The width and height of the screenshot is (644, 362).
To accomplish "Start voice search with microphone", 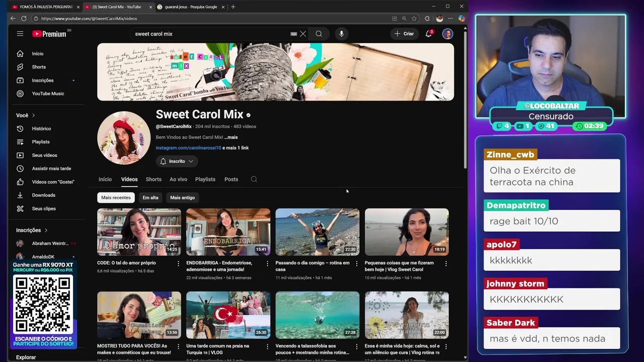I will (341, 34).
